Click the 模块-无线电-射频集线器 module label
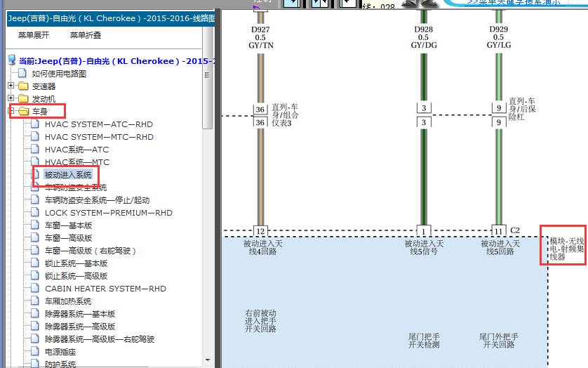 (566, 249)
